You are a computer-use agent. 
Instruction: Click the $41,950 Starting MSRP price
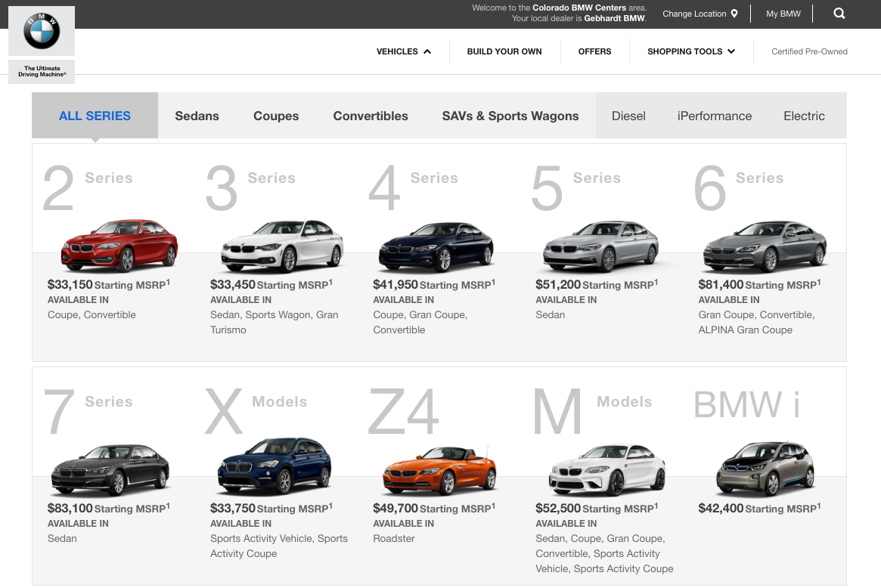click(434, 285)
